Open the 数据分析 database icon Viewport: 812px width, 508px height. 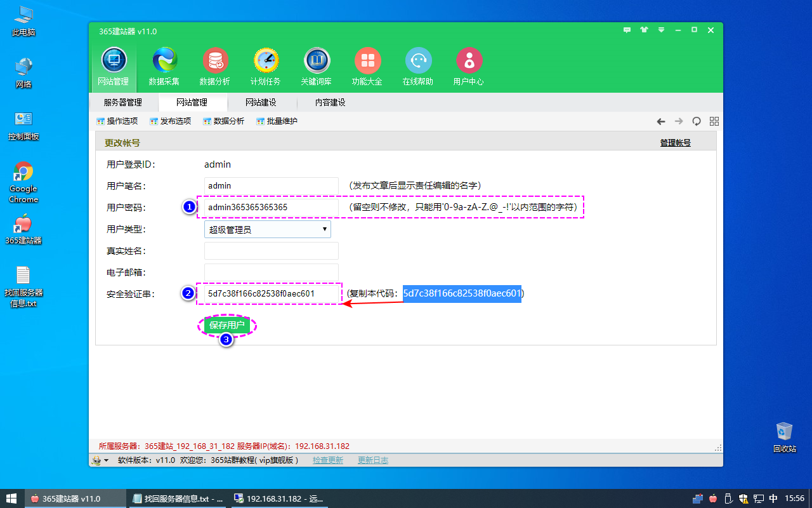[x=215, y=67]
